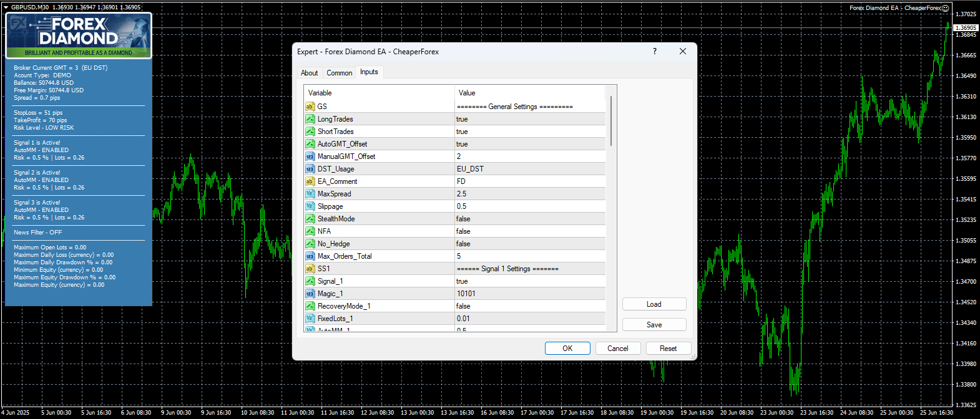Click the DST_Usage enum icon
Viewport: 980px width, 419px height.
[x=310, y=169]
